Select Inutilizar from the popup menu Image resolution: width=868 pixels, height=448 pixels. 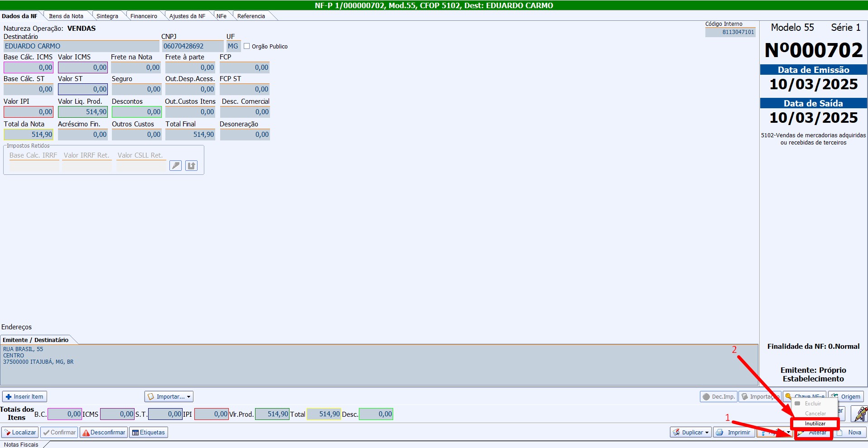815,424
